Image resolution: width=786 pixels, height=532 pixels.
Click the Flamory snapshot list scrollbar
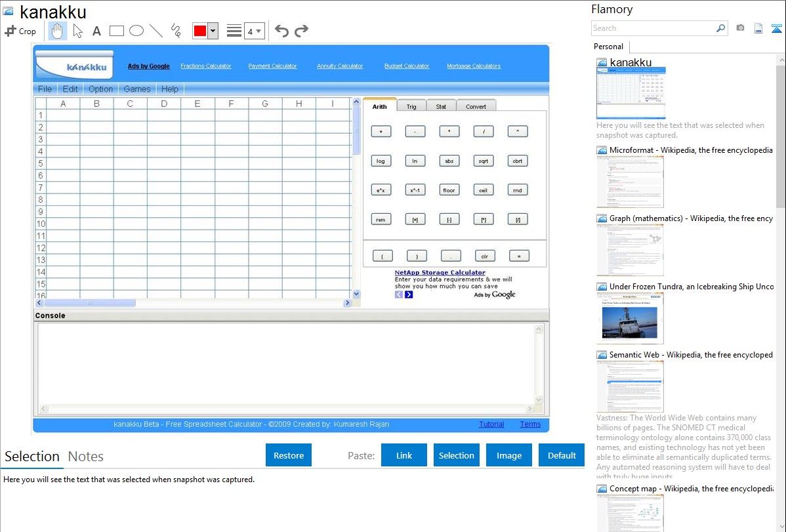pos(781,135)
